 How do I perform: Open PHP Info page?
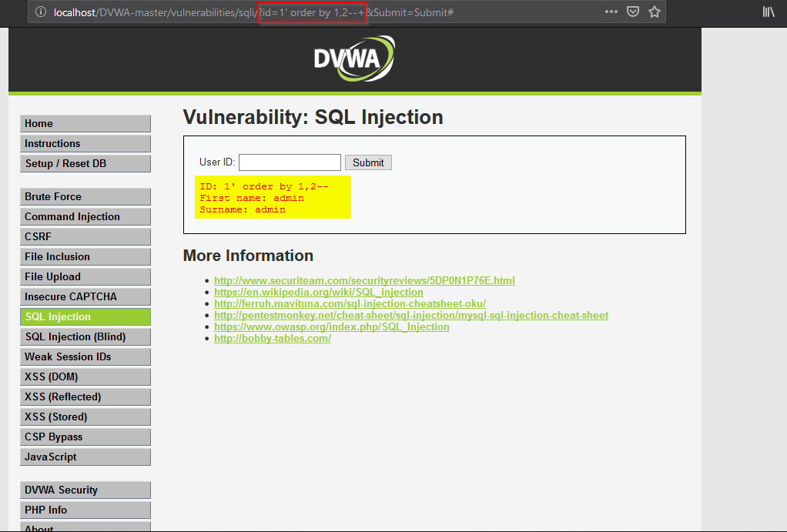[x=85, y=510]
